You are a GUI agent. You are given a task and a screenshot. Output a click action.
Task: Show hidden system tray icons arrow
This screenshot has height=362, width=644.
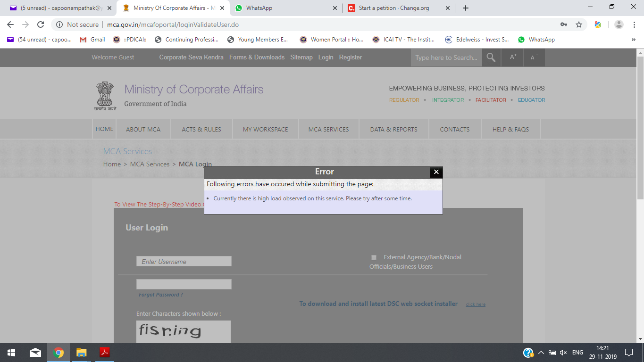click(541, 353)
